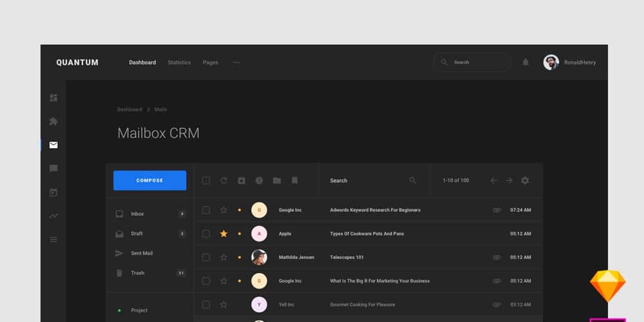
Task: Check the Apple email checkbox
Action: 206,234
